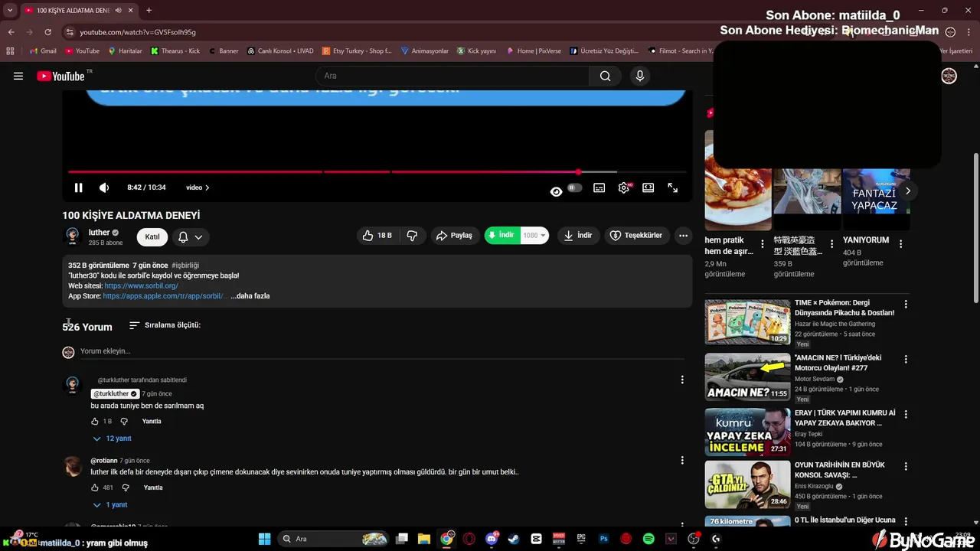The height and width of the screenshot is (551, 980).
Task: Dislike the video with thumbs down
Action: 412,236
